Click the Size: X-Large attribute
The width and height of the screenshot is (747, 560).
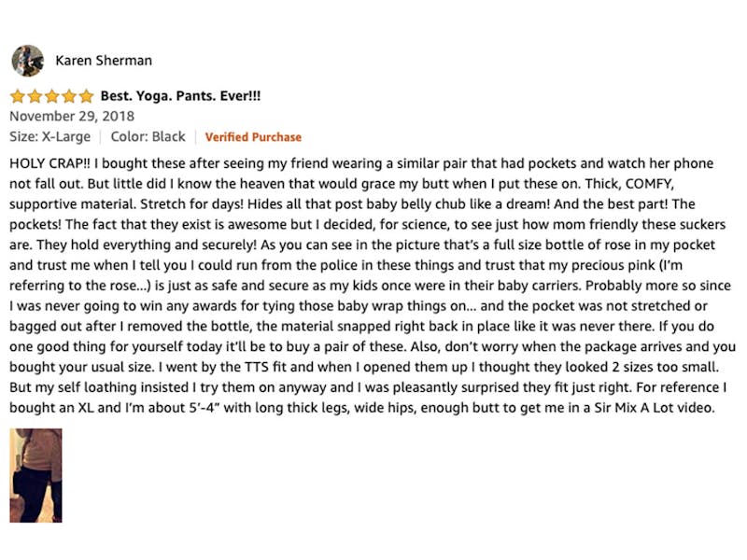tap(50, 136)
